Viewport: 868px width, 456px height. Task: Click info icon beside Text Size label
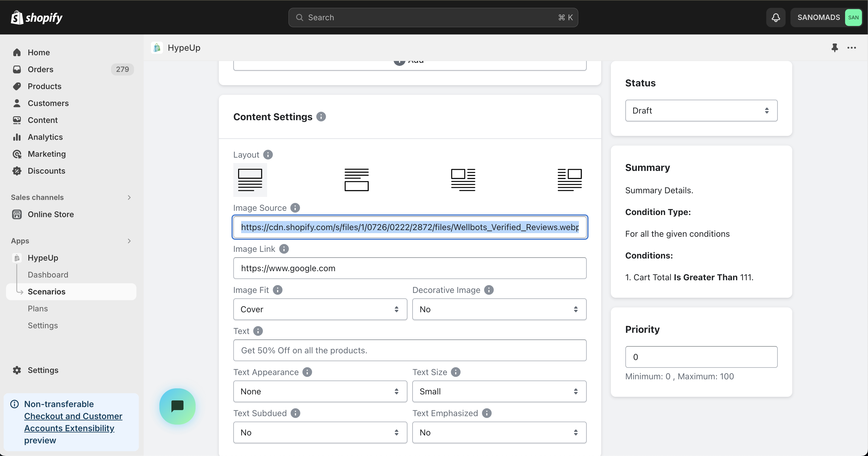(455, 372)
